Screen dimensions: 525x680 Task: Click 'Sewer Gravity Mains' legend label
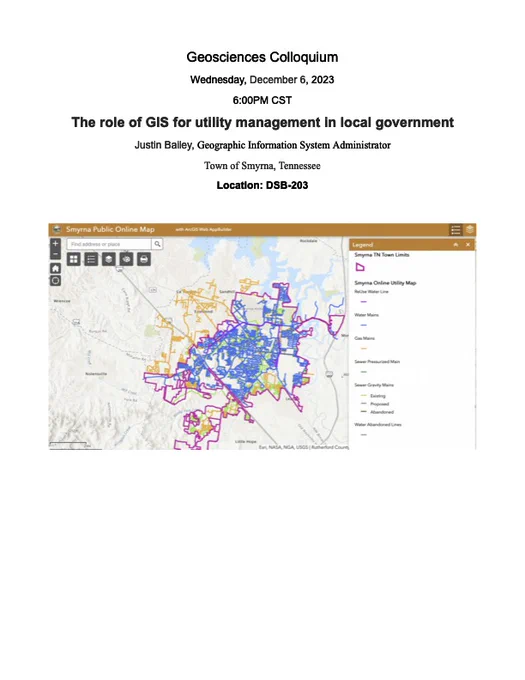(374, 385)
